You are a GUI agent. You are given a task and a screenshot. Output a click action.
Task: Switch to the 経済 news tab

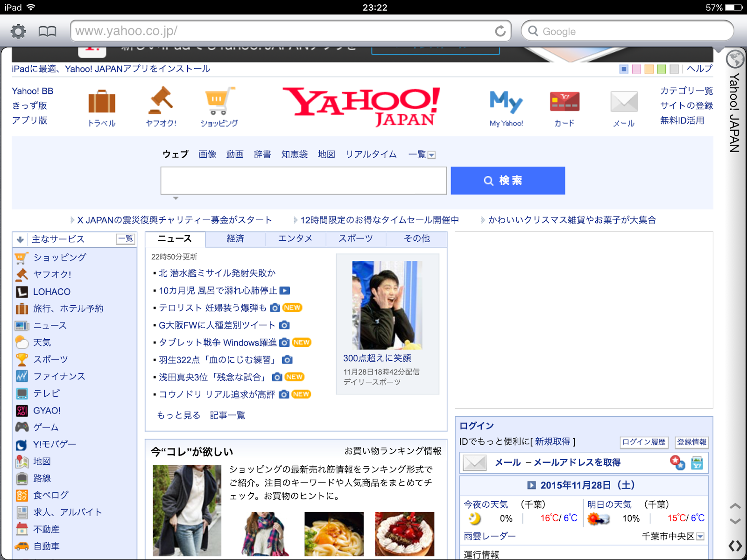(x=235, y=239)
